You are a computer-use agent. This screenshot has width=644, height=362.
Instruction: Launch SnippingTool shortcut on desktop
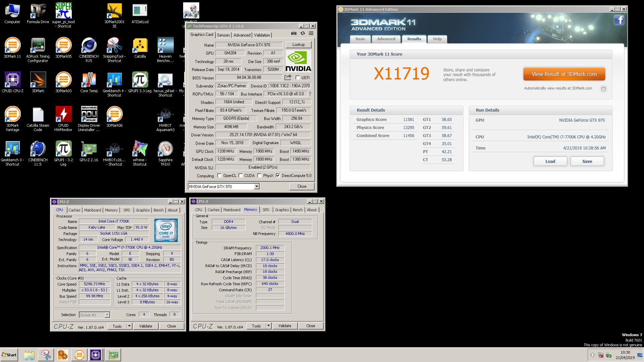(114, 50)
